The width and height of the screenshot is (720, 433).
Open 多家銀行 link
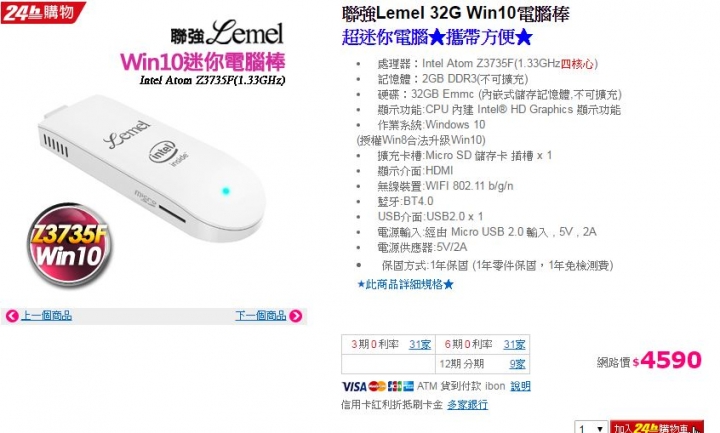467,405
